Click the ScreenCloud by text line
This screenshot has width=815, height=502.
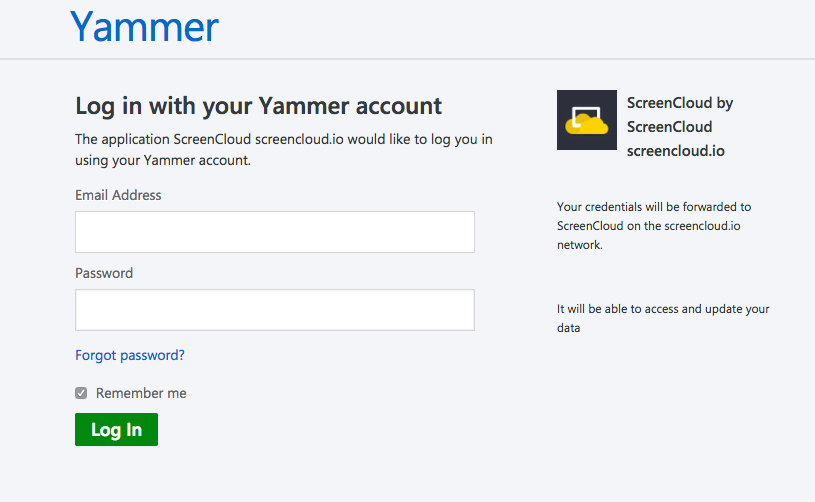pos(680,103)
